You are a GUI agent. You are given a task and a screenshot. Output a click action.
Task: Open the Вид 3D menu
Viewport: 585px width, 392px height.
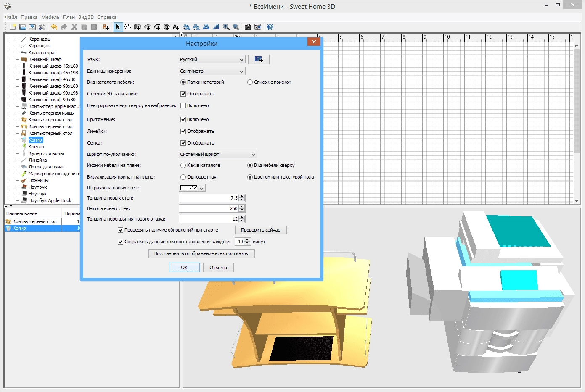(x=86, y=17)
